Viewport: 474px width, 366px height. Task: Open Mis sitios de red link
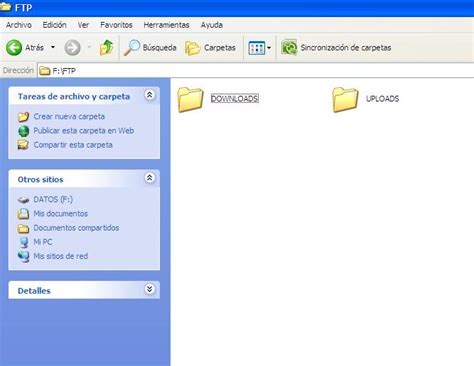[x=61, y=256]
